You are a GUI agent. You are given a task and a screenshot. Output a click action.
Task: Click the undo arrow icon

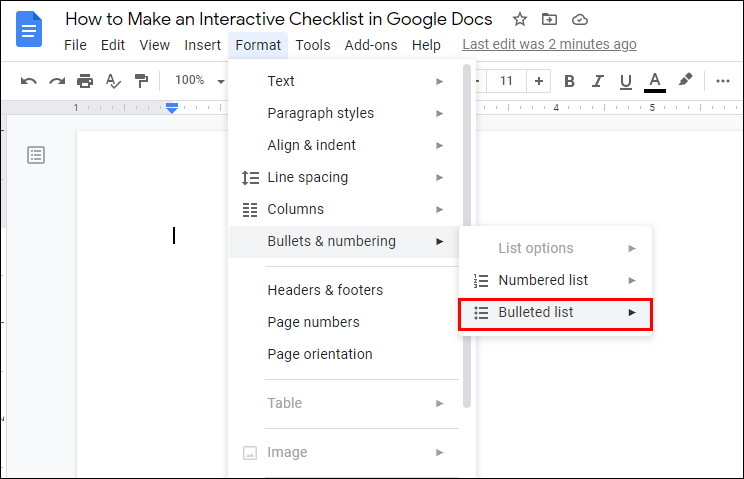(x=29, y=81)
